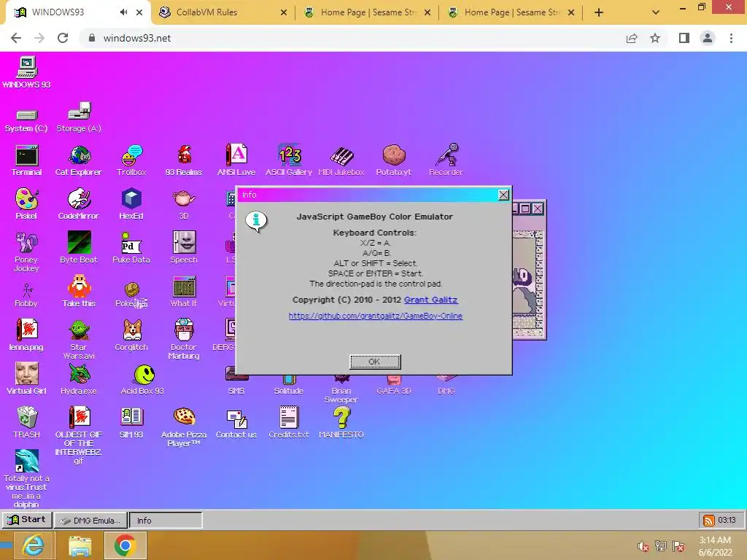Open the Corglitch corgi icon
This screenshot has width=747, height=560.
(x=131, y=335)
